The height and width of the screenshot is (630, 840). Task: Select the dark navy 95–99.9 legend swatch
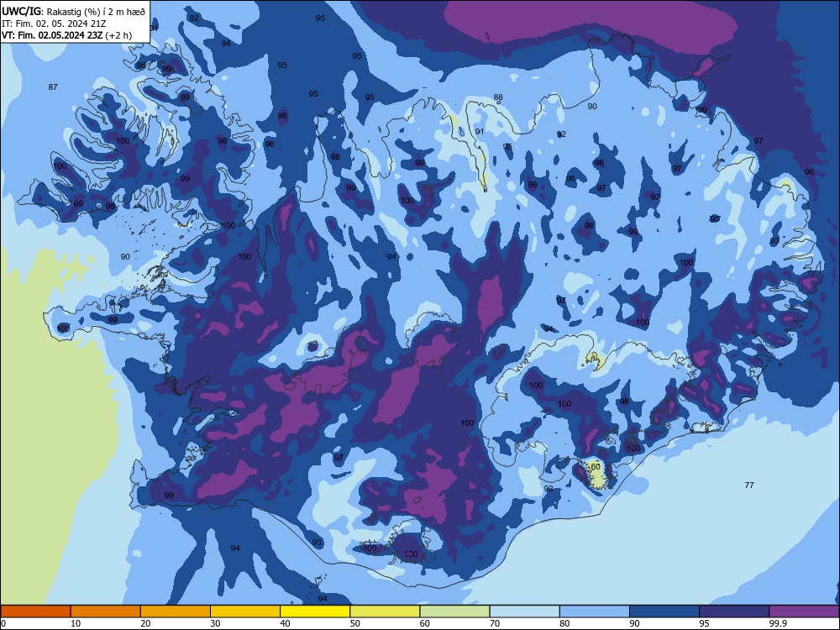tap(734, 612)
